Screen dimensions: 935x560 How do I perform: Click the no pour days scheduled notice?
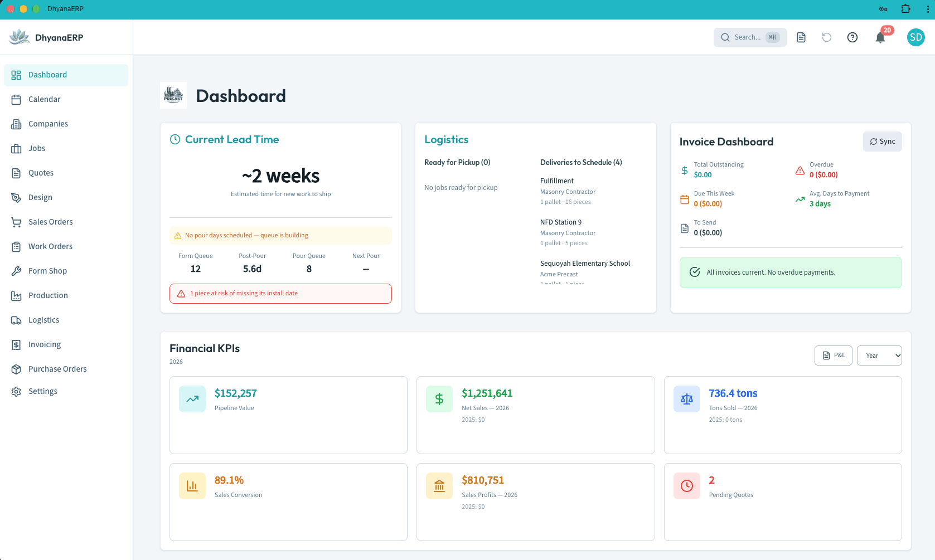tap(280, 236)
